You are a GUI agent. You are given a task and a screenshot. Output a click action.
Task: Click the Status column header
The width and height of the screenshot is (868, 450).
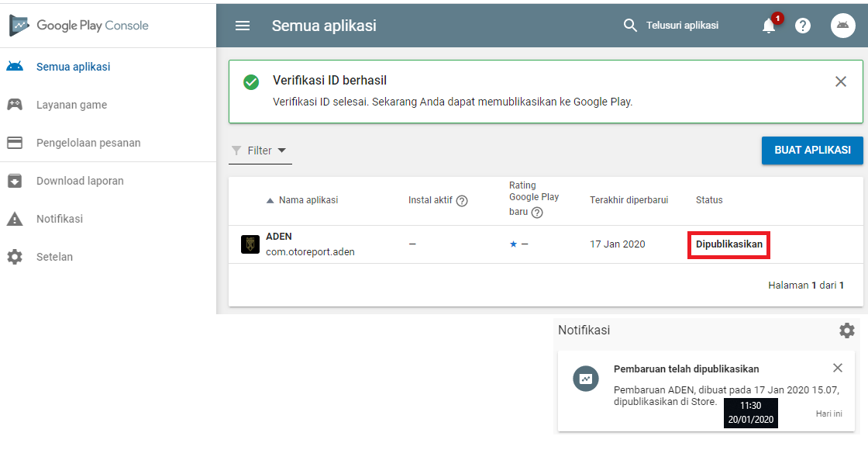click(x=709, y=200)
